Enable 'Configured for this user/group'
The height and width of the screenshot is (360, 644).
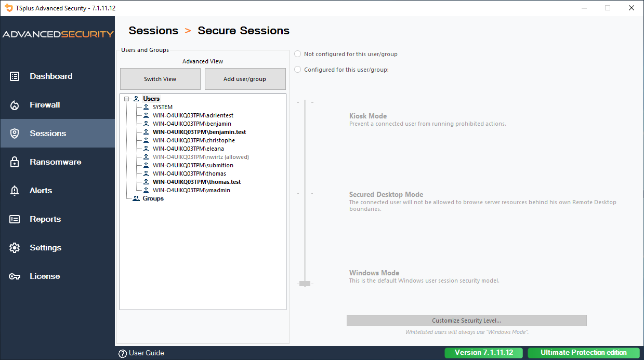click(297, 69)
